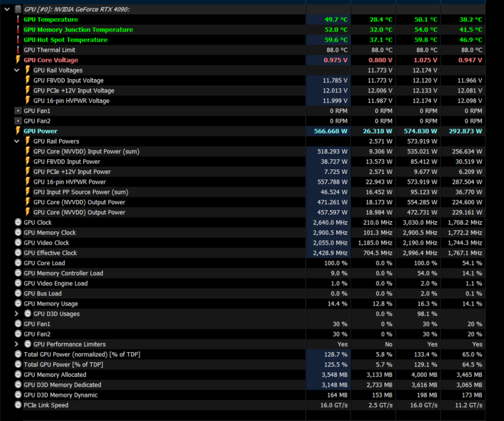Screen dimensions: 504x421
Task: Click the bolt icon for GPU PCIe +12V Input Power
Action: click(x=28, y=172)
